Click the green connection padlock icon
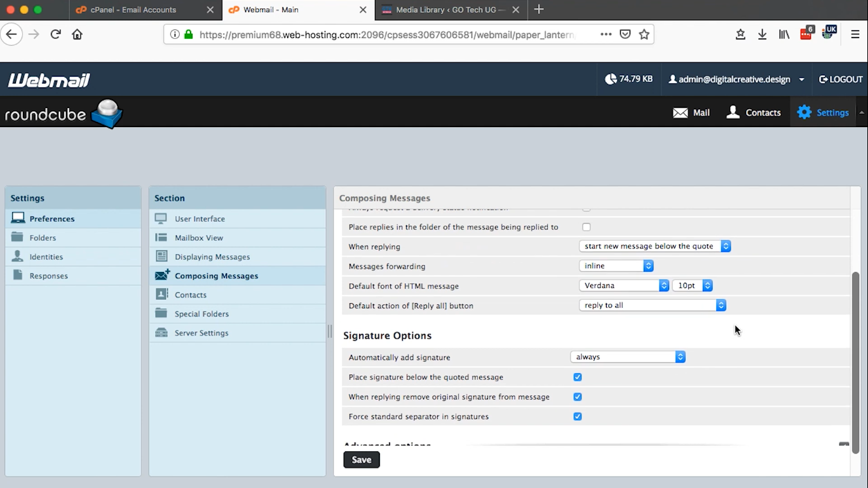 tap(188, 35)
